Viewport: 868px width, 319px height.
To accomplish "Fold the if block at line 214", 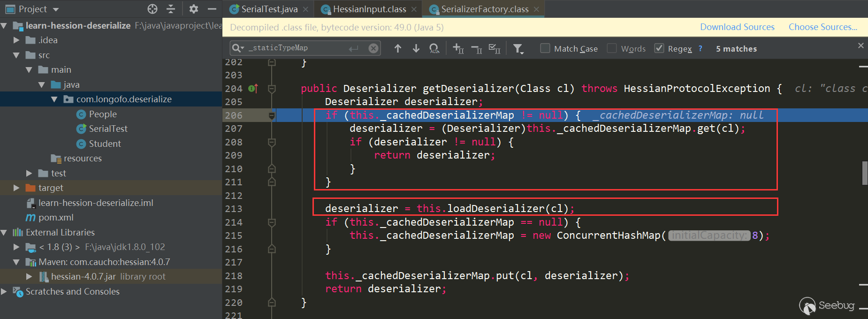I will point(272,222).
